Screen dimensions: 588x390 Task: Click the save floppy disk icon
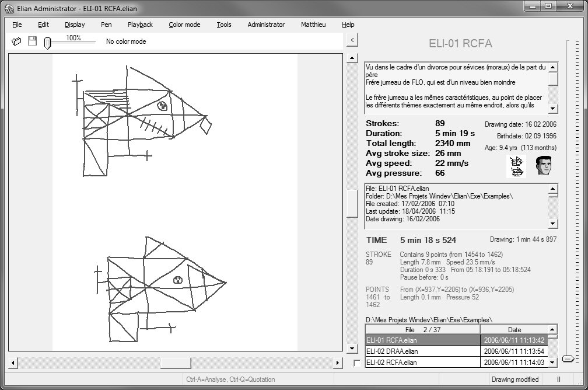(x=32, y=41)
